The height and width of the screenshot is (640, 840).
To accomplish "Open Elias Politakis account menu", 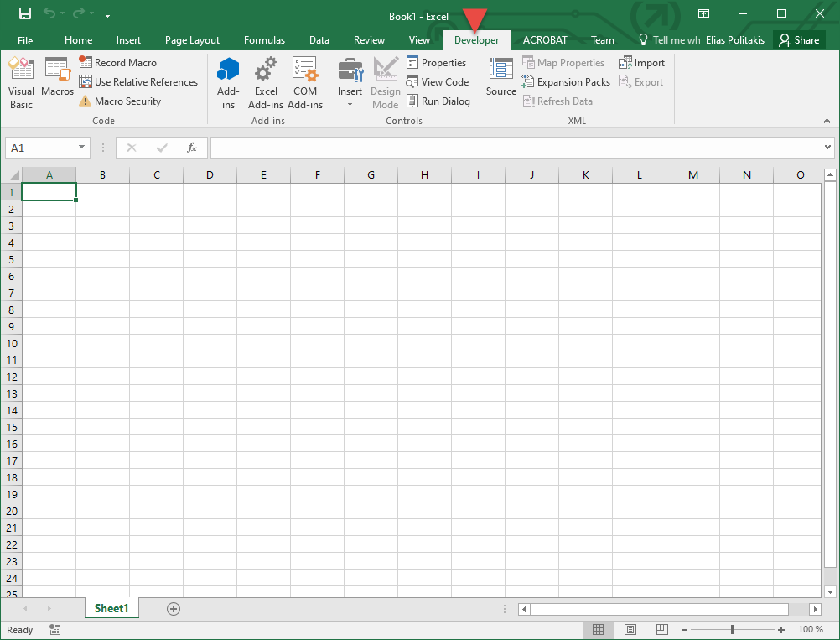I will [735, 40].
